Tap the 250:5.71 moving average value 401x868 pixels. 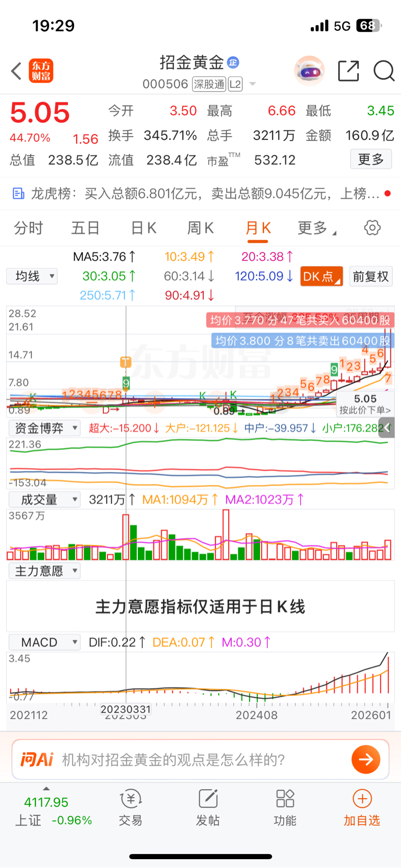pos(108,295)
